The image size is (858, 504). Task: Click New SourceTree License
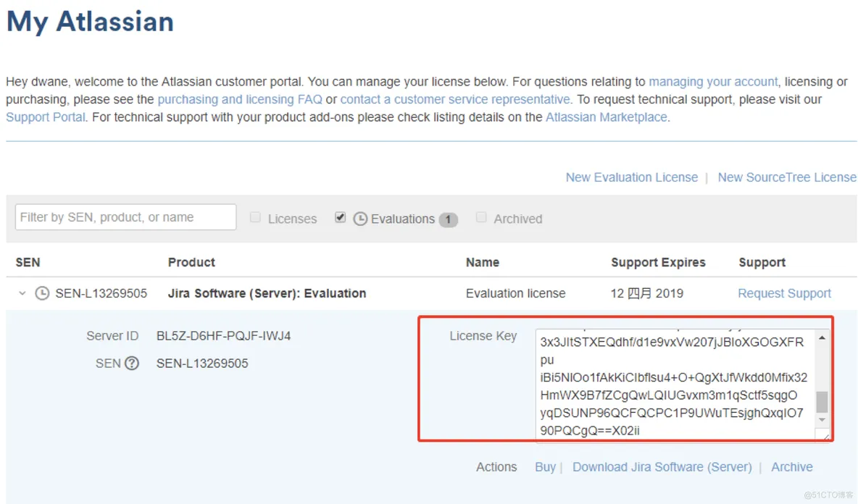787,177
